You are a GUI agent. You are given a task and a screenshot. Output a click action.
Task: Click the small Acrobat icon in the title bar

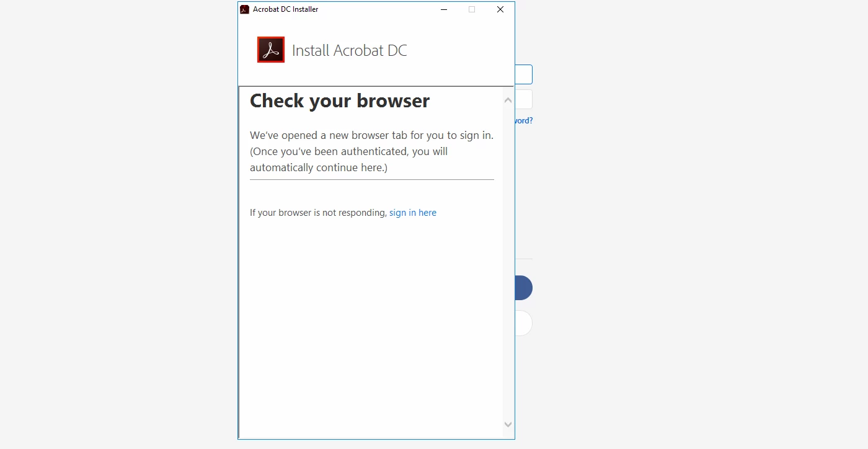click(x=244, y=9)
